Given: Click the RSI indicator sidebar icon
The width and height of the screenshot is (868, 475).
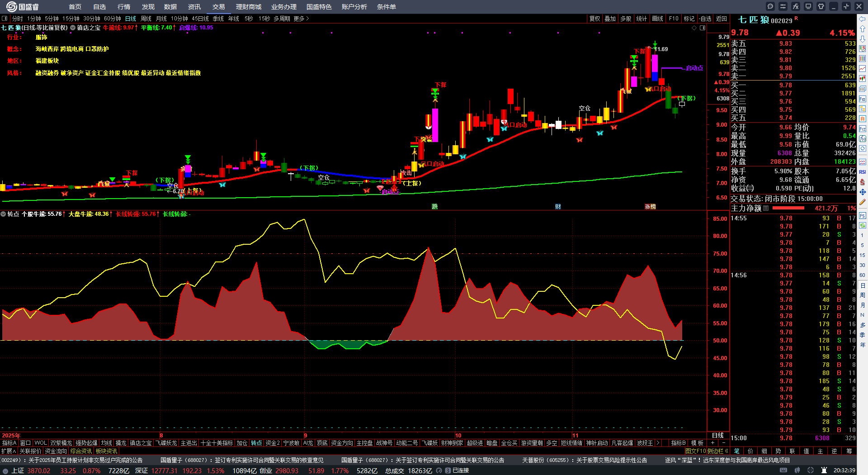Looking at the screenshot, I should (863, 172).
